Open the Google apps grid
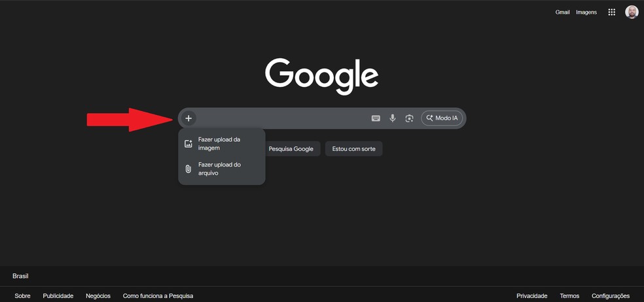Viewport: 644px width, 302px height. coord(611,12)
